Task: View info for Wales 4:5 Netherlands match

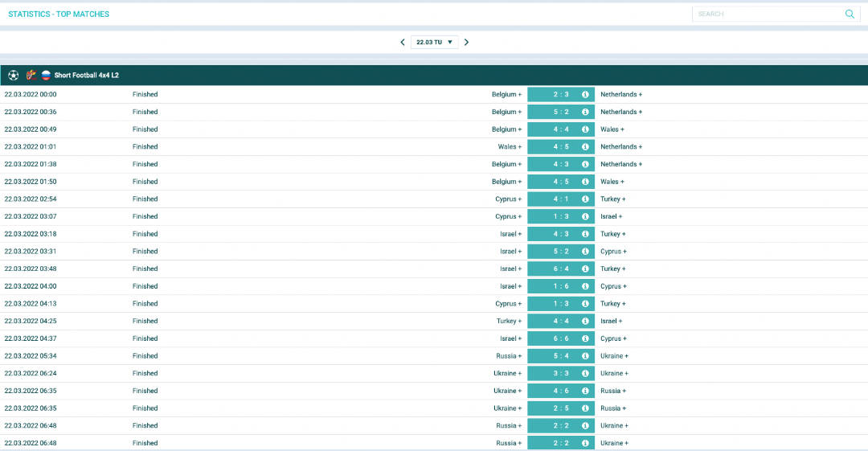Action: (585, 147)
